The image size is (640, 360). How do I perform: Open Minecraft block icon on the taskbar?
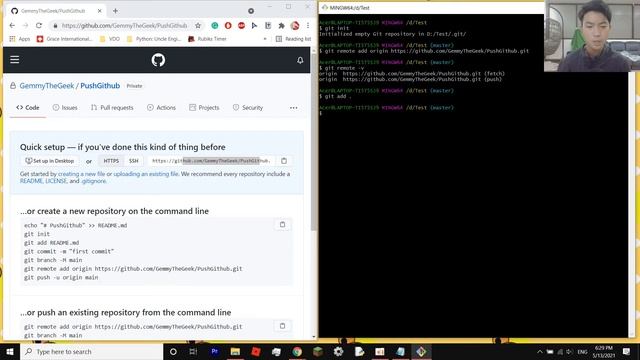pyautogui.click(x=318, y=351)
